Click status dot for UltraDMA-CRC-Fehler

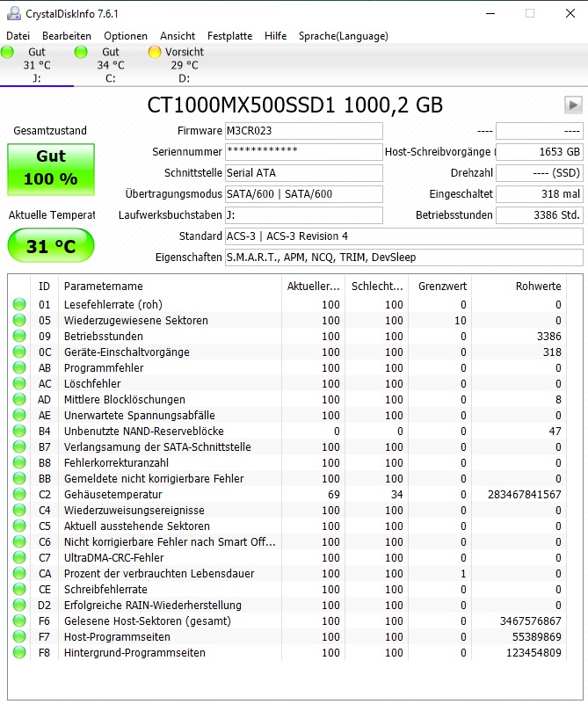[19, 557]
